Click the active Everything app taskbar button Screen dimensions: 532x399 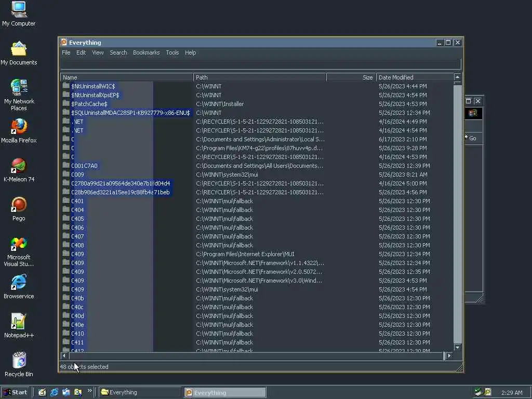pos(225,393)
